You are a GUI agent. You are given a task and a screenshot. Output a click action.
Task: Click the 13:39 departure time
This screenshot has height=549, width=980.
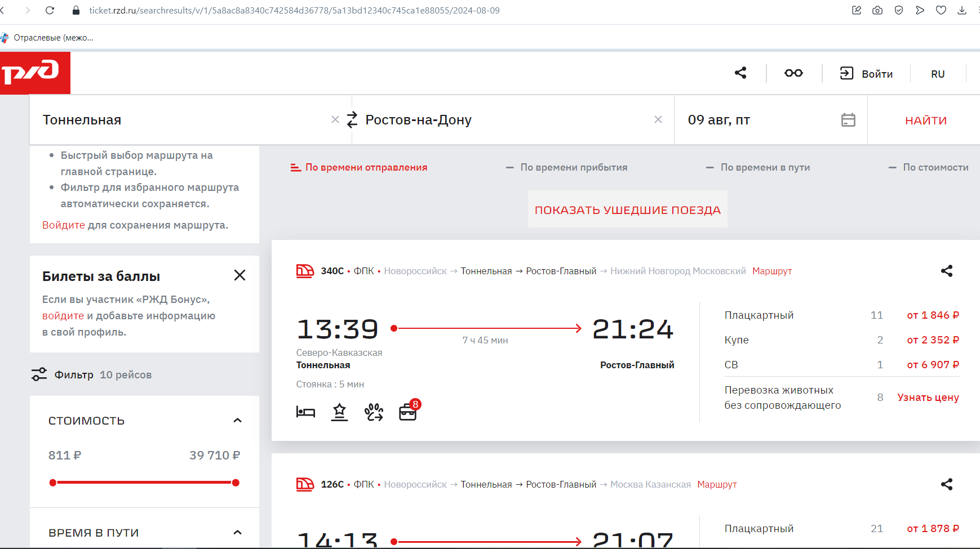tap(338, 329)
